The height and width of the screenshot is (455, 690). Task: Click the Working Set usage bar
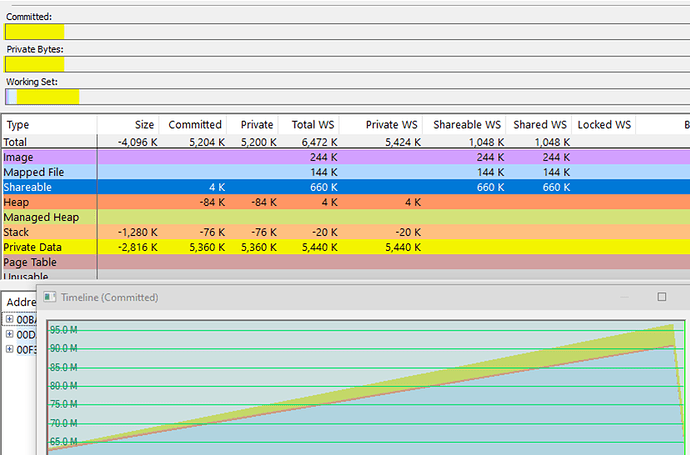pyautogui.click(x=348, y=97)
